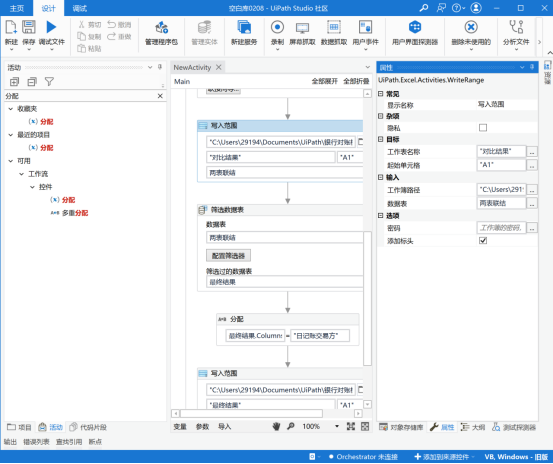The height and width of the screenshot is (464, 553).
Task: Switch to the 主页 ribbon tab
Action: [x=17, y=8]
